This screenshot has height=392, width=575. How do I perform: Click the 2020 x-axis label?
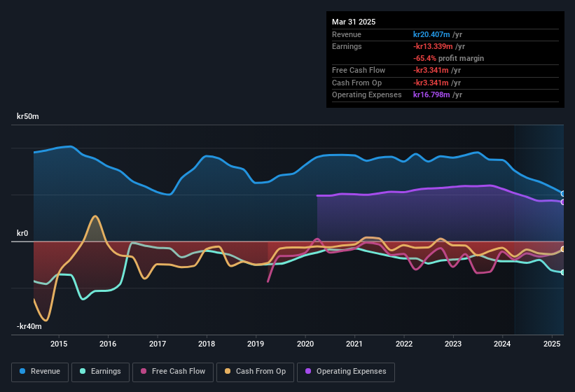[305, 344]
